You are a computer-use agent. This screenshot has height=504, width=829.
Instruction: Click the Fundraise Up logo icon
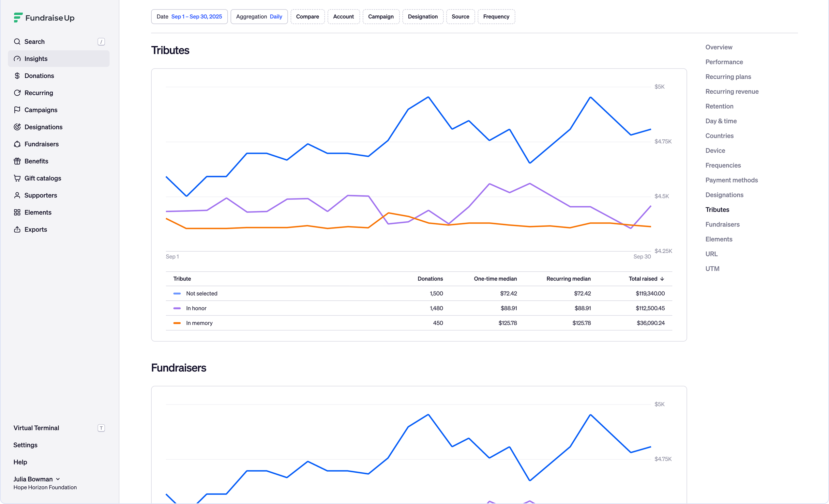coord(18,17)
